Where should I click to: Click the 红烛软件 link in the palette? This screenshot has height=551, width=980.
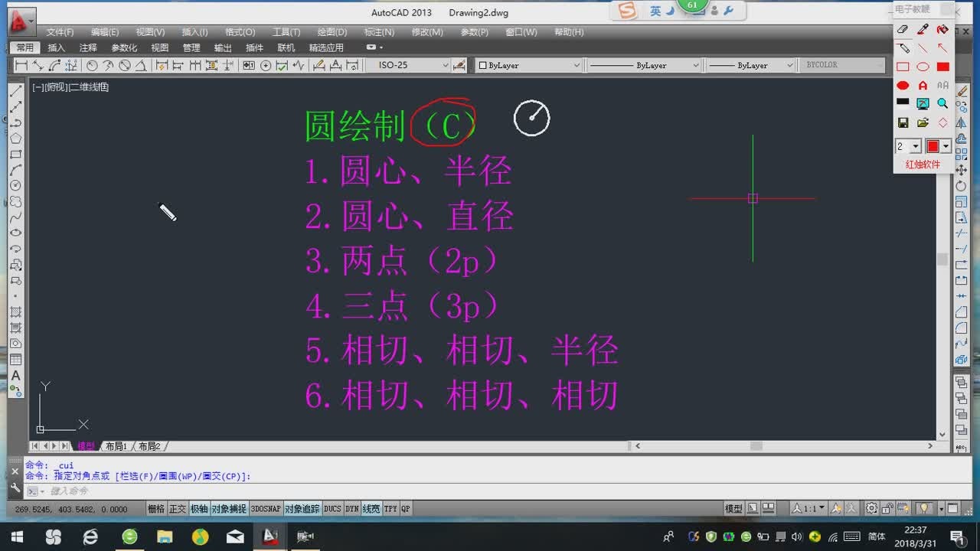click(x=923, y=165)
